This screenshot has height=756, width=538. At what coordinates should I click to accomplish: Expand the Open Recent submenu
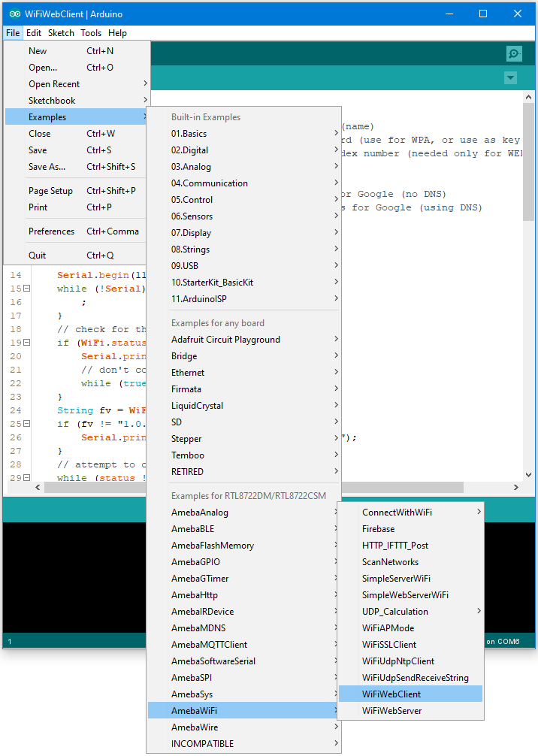76,84
